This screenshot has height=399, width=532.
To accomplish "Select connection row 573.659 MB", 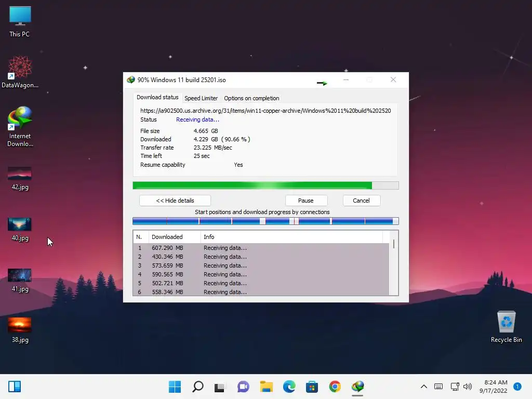I will click(x=261, y=265).
